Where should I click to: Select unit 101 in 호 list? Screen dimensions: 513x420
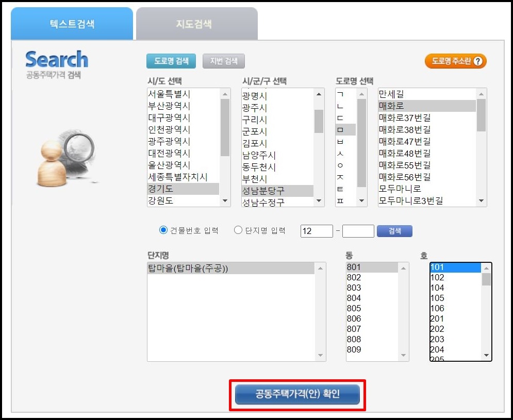455,267
